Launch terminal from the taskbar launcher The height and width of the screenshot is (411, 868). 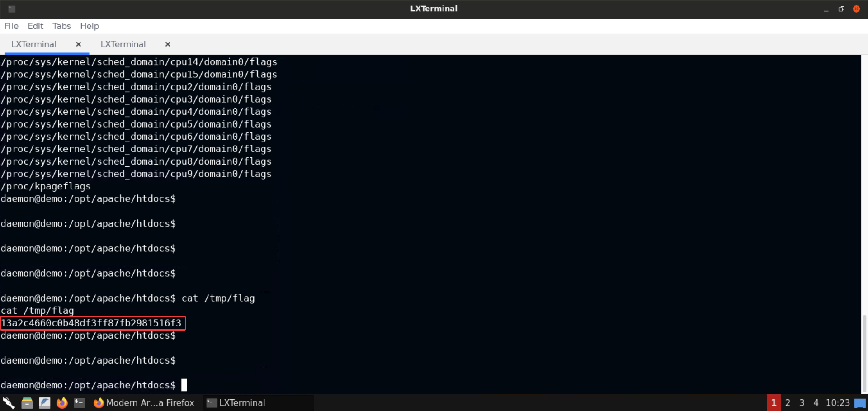click(x=80, y=402)
